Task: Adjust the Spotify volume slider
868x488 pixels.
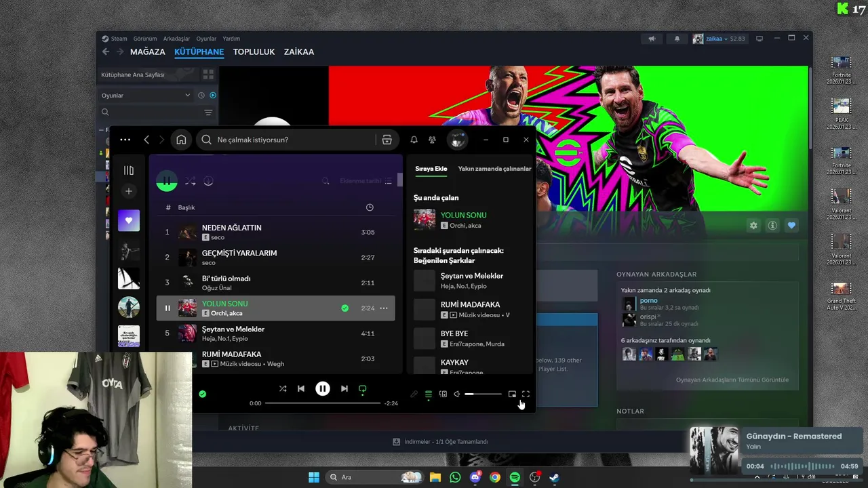Action: (x=483, y=394)
